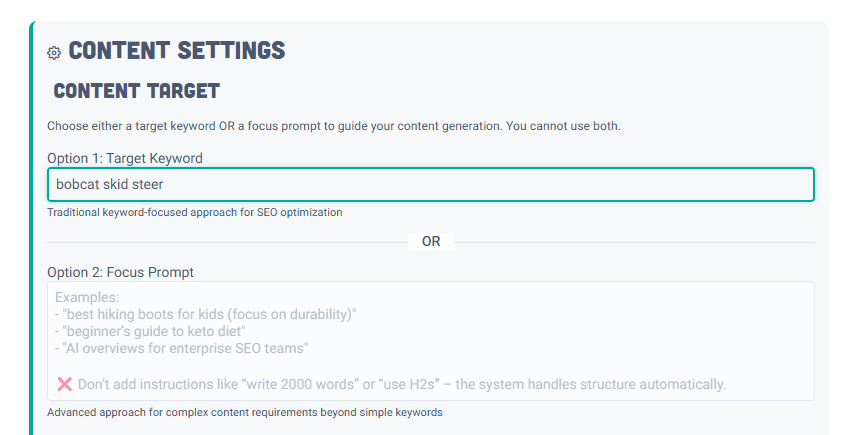Click the 'Examples:' placeholder line

coord(87,298)
